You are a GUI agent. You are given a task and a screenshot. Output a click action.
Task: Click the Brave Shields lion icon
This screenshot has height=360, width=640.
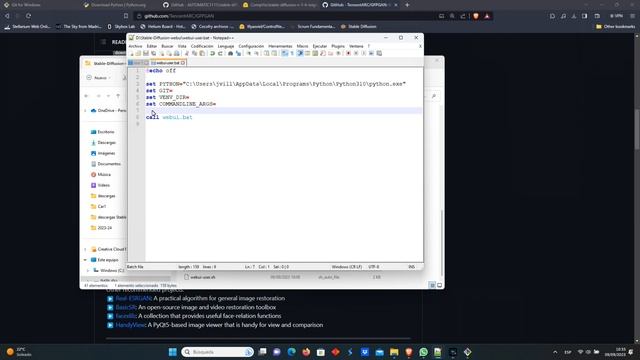(476, 16)
